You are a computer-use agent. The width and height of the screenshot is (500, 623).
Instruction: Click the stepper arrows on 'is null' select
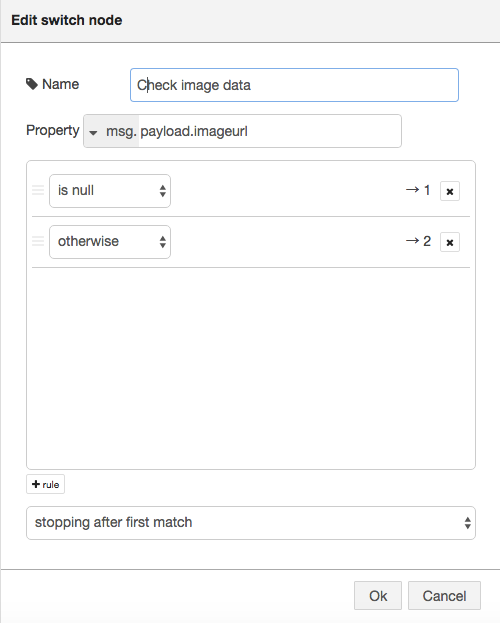[163, 191]
